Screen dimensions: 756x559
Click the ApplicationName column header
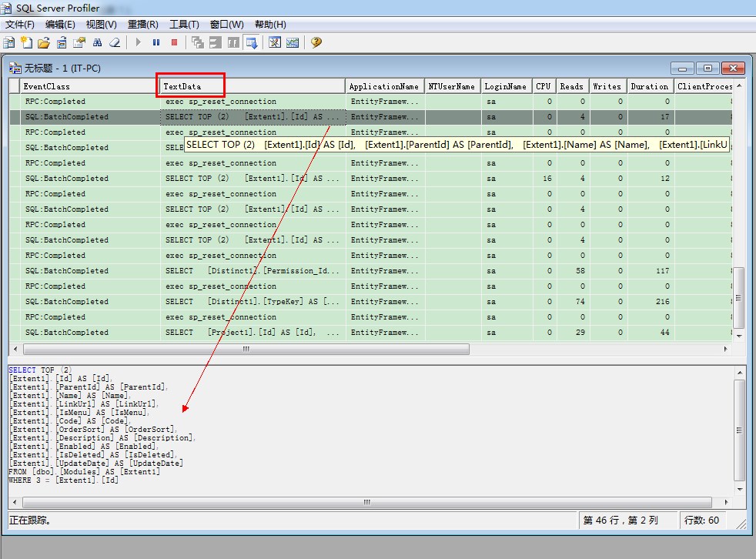coord(385,86)
